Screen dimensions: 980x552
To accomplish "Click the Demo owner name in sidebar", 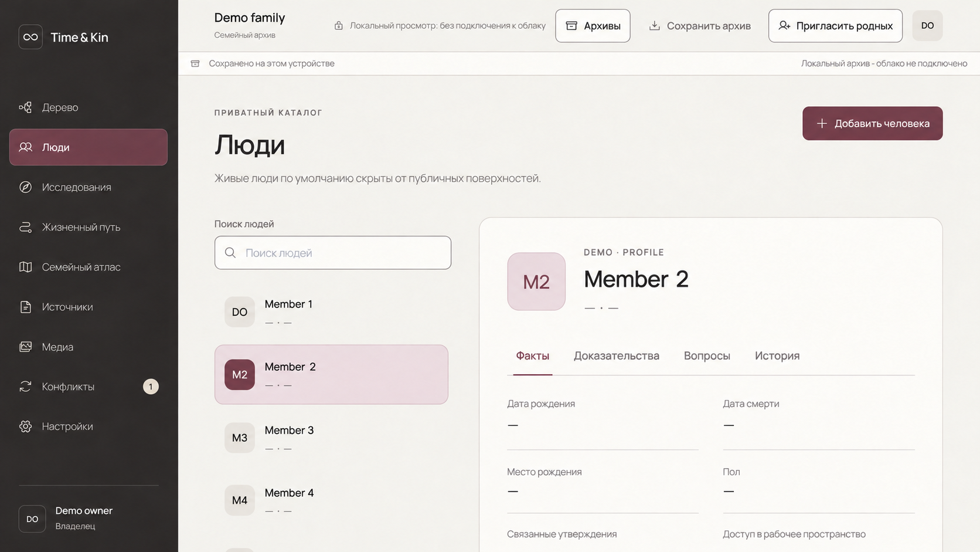I will [84, 511].
